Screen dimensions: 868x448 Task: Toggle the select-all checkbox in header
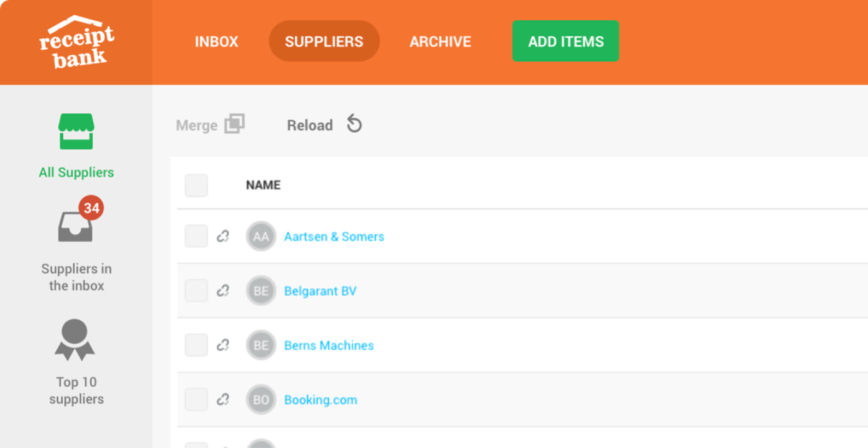pos(196,185)
